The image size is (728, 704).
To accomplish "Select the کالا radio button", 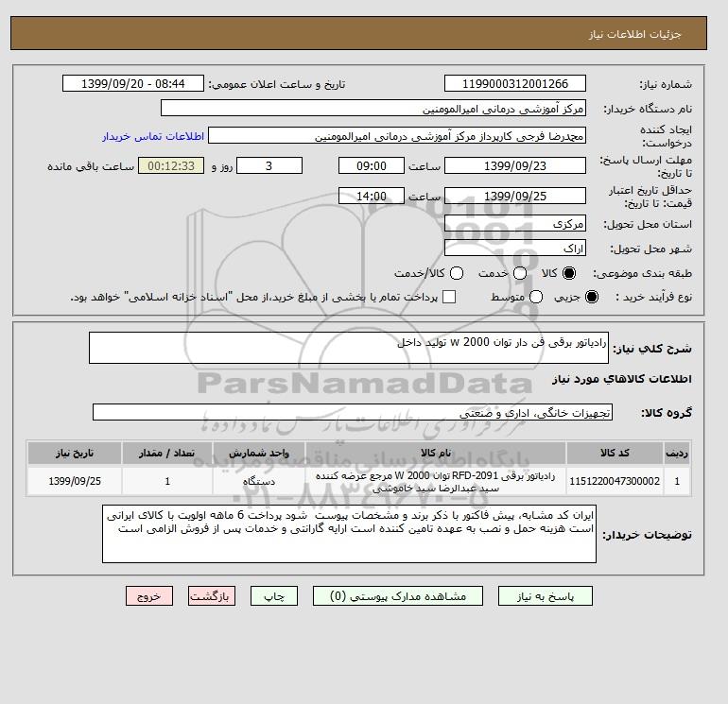I will pyautogui.click(x=568, y=273).
